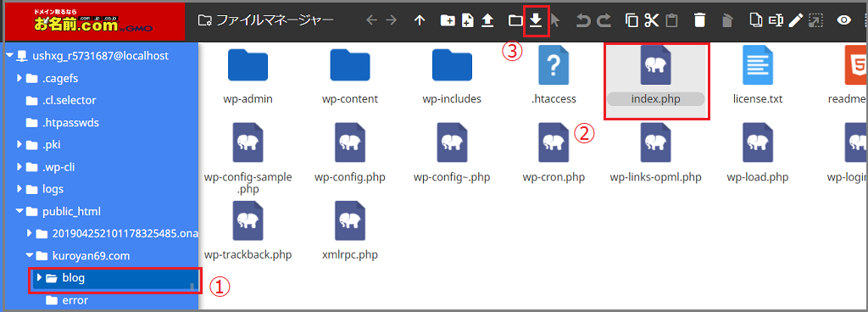Click the resize image icon
This screenshot has height=312, width=868.
(815, 20)
